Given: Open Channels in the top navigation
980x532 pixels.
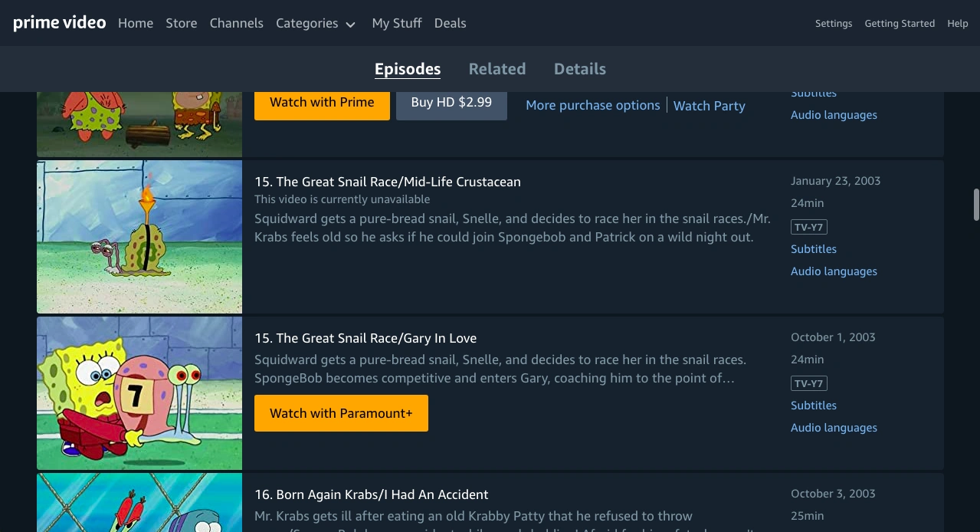Looking at the screenshot, I should 236,23.
